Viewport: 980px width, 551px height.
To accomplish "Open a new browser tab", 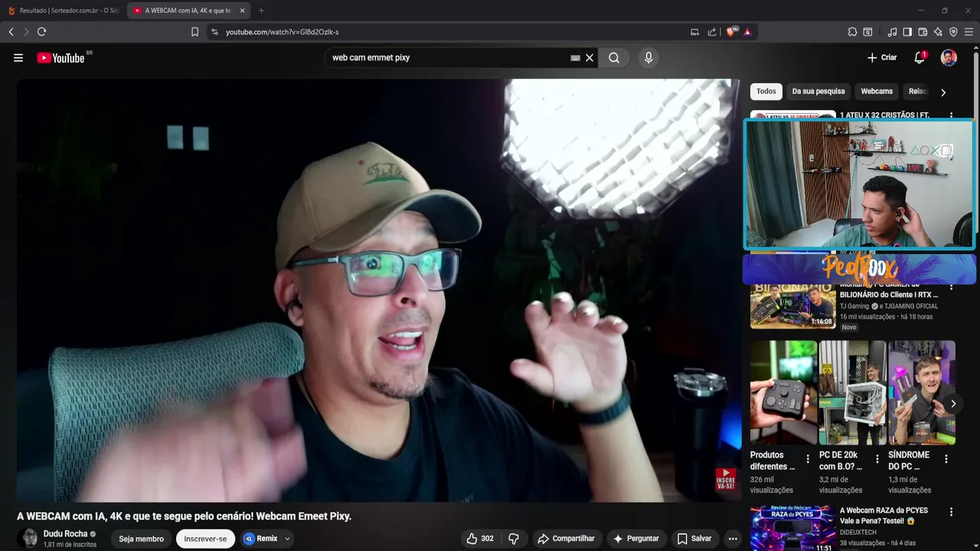I will point(261,11).
